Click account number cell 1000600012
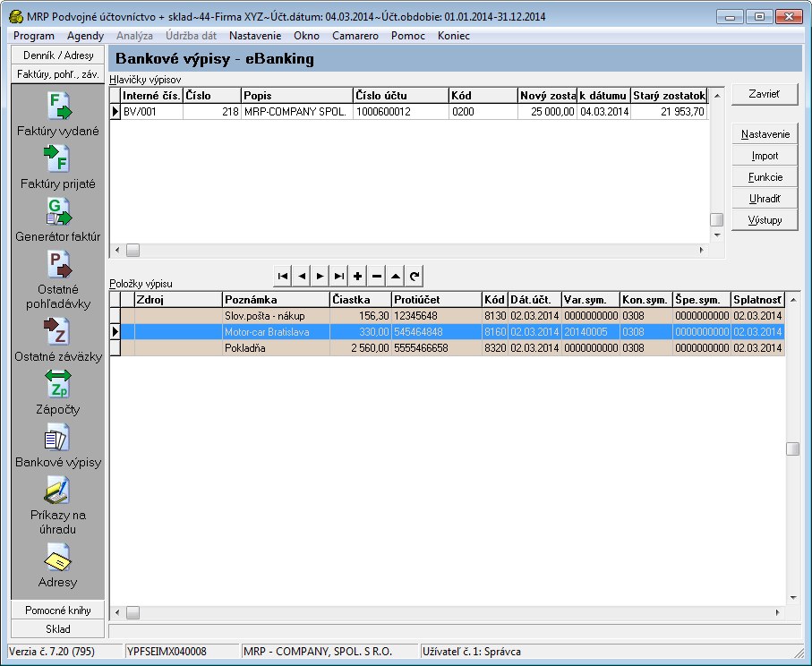 coord(401,111)
